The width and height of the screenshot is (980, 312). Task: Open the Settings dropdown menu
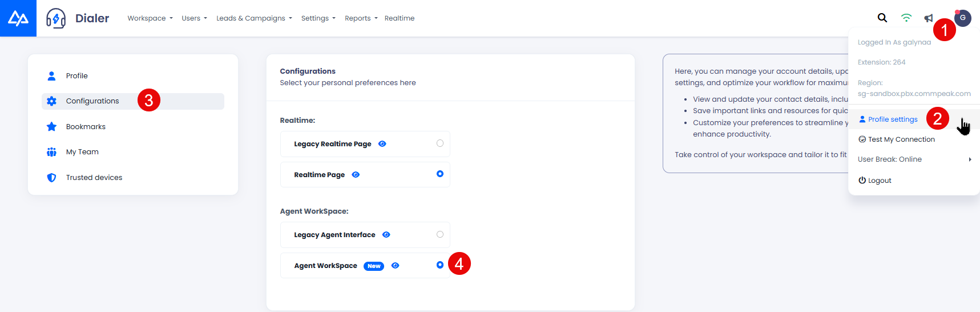(318, 18)
